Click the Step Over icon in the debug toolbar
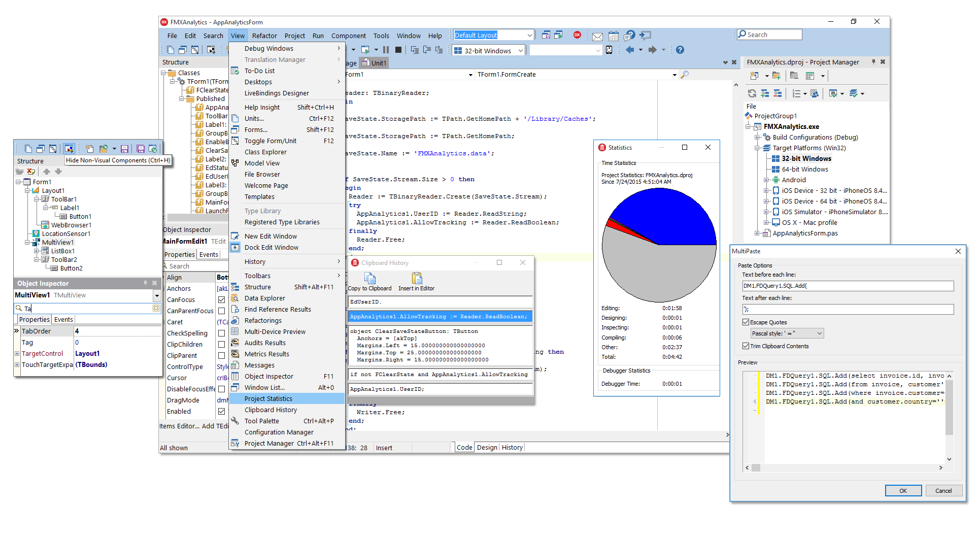 click(427, 50)
